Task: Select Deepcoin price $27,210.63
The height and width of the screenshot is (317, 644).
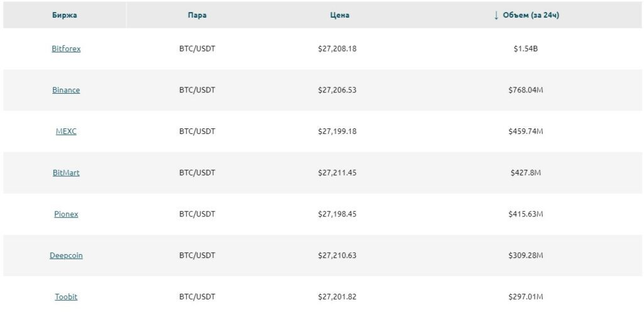Action: tap(337, 255)
